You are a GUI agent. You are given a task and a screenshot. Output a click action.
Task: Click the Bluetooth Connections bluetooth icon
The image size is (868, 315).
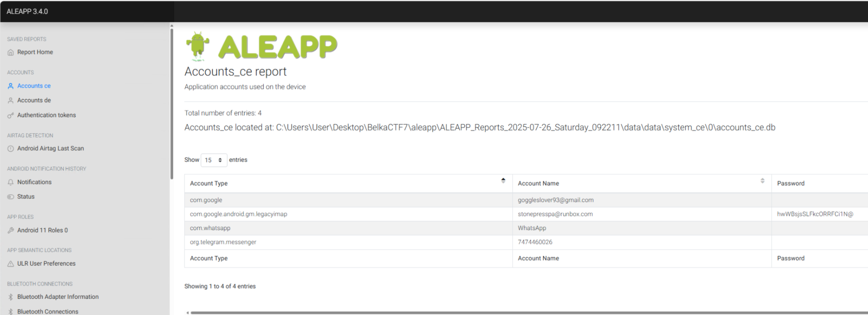coord(11,312)
